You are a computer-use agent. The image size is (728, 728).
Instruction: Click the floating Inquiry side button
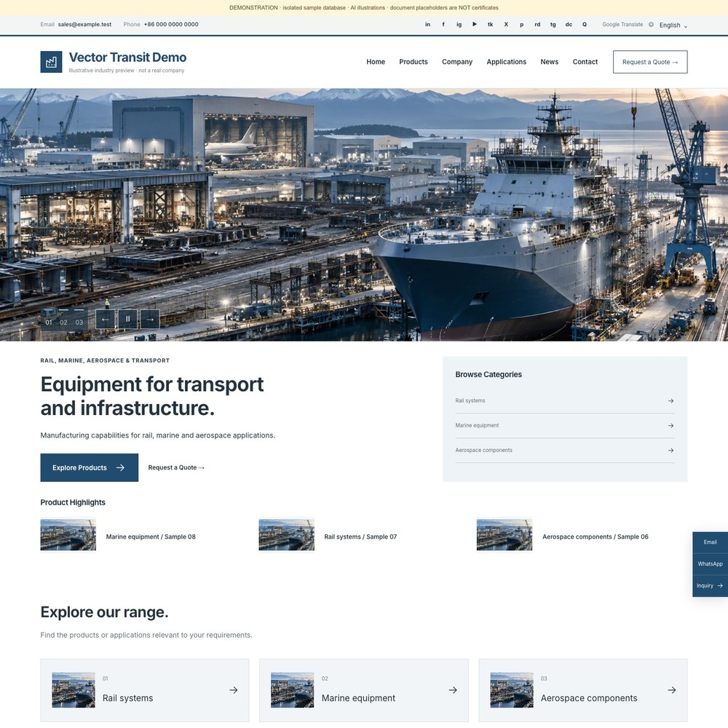coord(710,586)
